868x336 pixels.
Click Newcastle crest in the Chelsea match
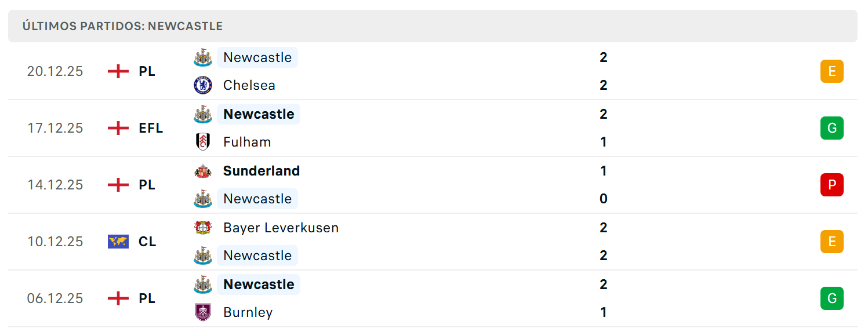203,57
